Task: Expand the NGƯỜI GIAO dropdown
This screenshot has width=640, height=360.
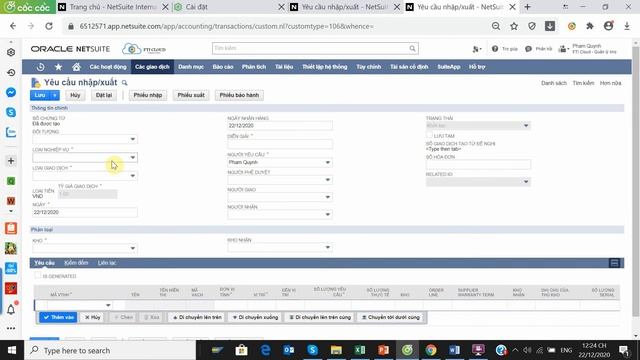Action: (327, 197)
